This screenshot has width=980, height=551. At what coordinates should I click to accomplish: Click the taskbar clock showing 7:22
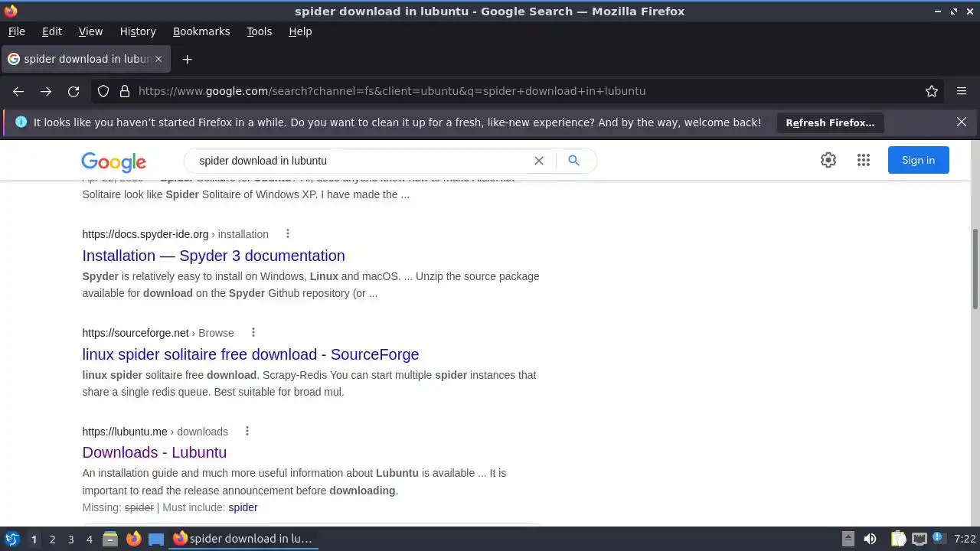(x=965, y=539)
